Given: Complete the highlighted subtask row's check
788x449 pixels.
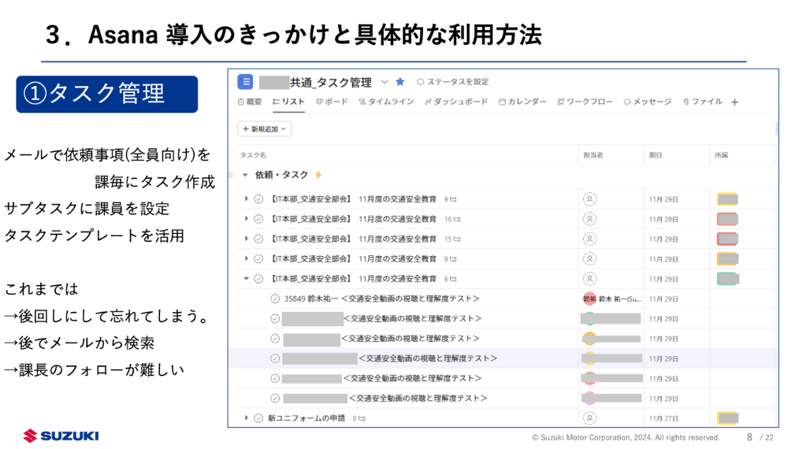Looking at the screenshot, I should tap(275, 358).
